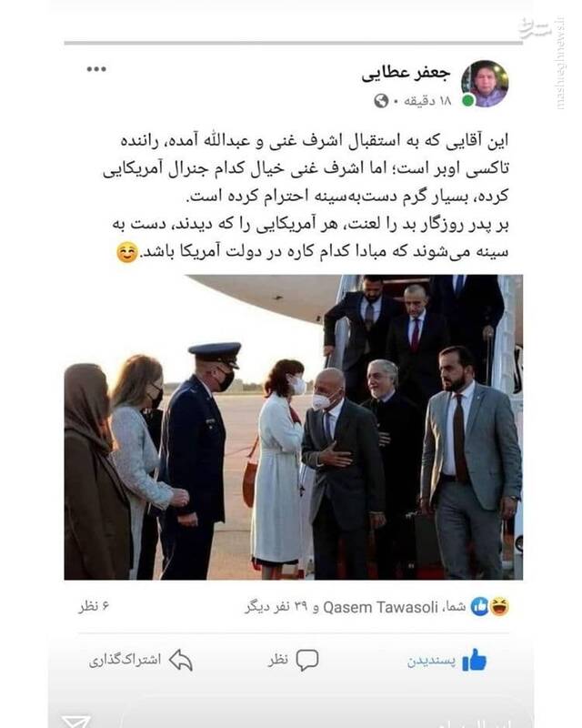Screen dimensions: 582x728
Task: Tap the author's profile picture avatar
Action: coord(485,84)
